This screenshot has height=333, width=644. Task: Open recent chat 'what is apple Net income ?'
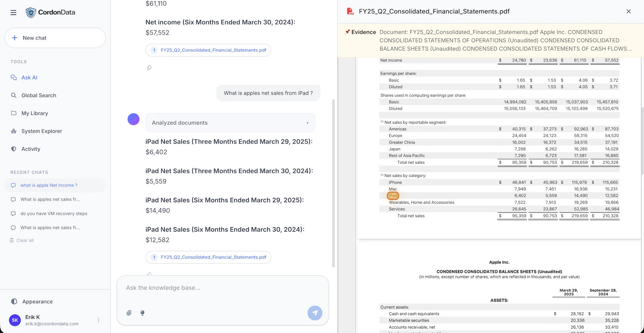point(55,185)
